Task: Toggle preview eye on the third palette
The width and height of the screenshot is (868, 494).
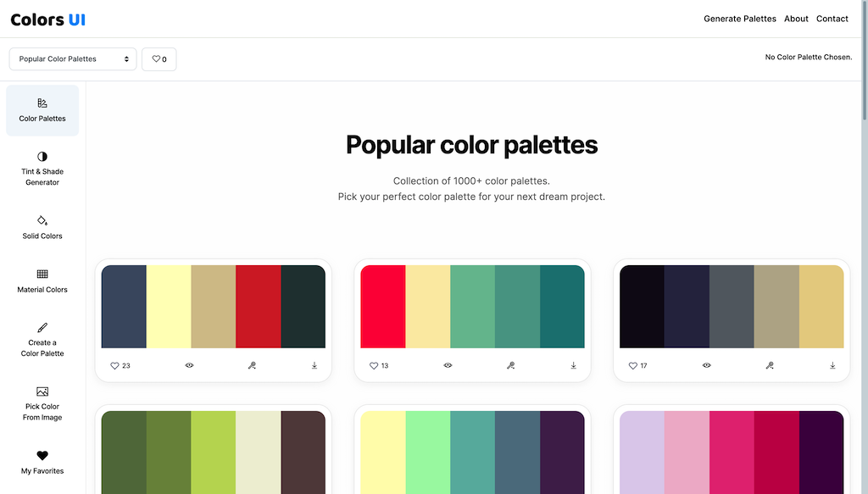Action: [707, 366]
